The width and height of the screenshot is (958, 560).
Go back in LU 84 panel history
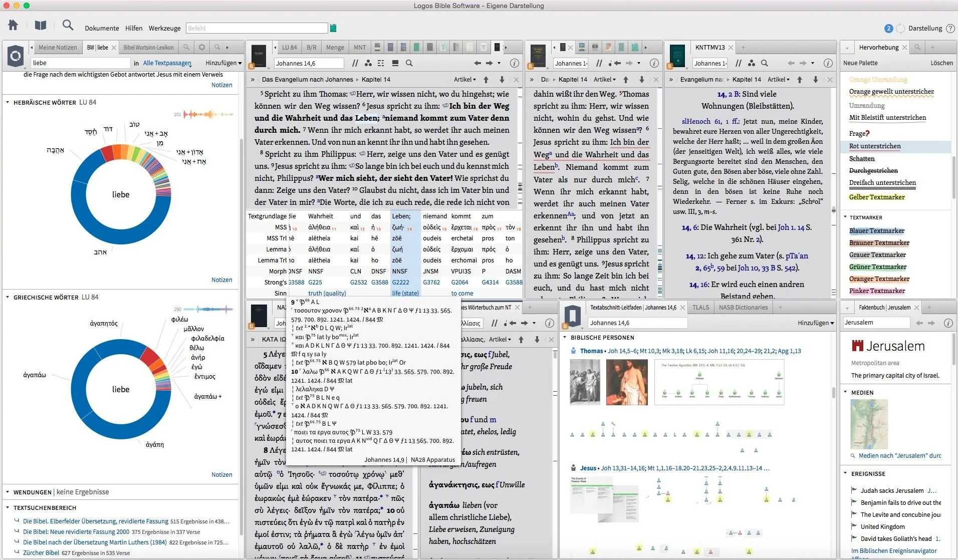[x=477, y=63]
